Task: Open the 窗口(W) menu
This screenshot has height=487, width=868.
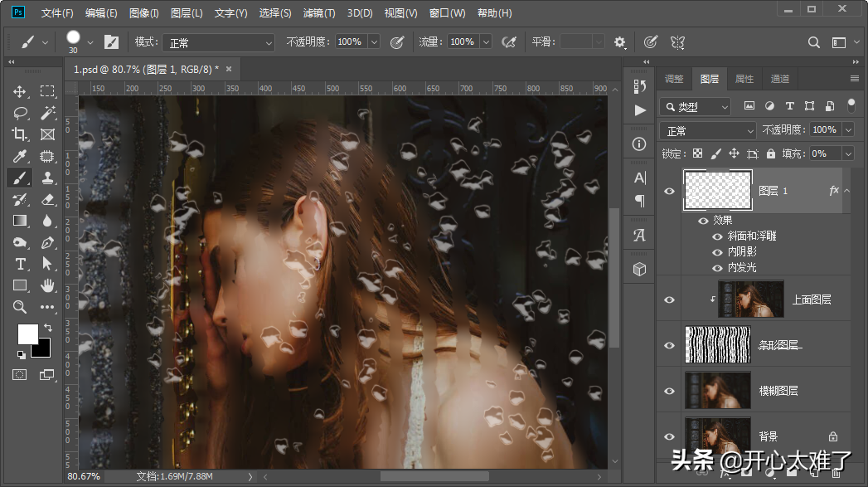Action: coord(448,12)
